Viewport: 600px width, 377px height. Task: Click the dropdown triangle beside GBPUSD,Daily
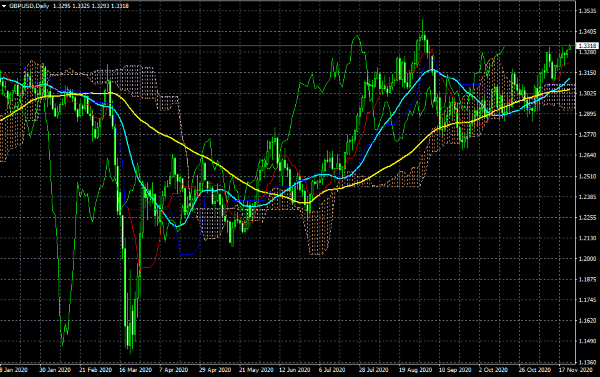4,6
